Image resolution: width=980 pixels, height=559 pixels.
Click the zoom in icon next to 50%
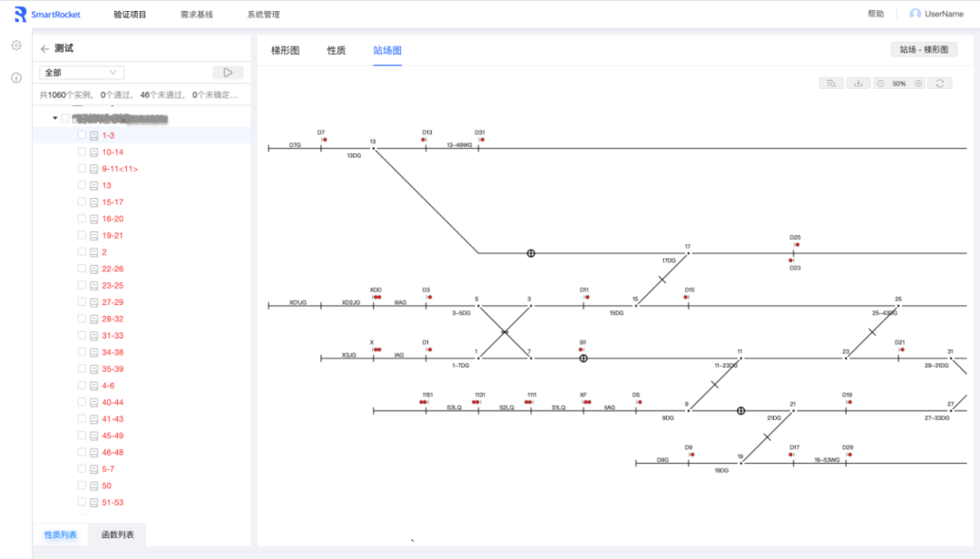pos(918,83)
